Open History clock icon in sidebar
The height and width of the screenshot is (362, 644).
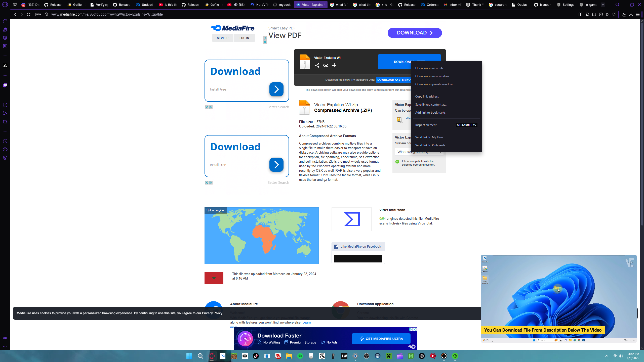[x=5, y=141]
